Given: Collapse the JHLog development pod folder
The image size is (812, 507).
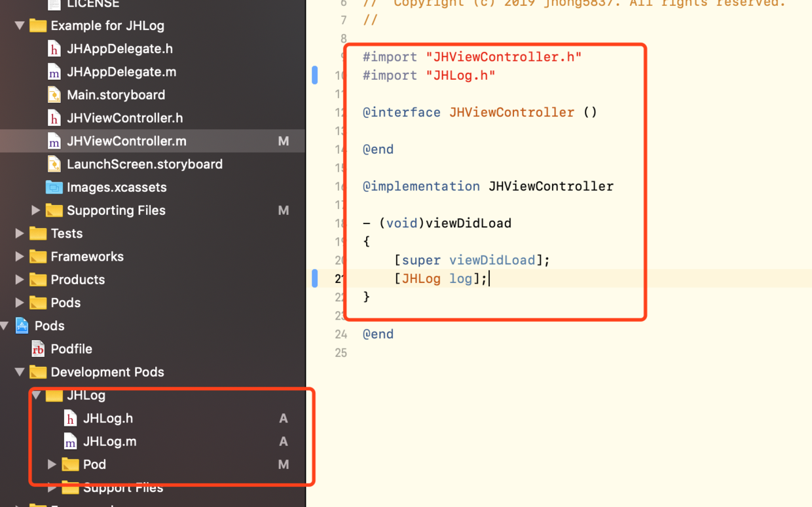Looking at the screenshot, I should 36,395.
